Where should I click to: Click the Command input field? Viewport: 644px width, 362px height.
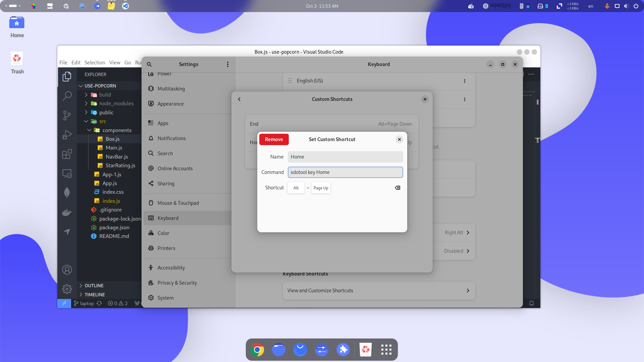pos(345,172)
